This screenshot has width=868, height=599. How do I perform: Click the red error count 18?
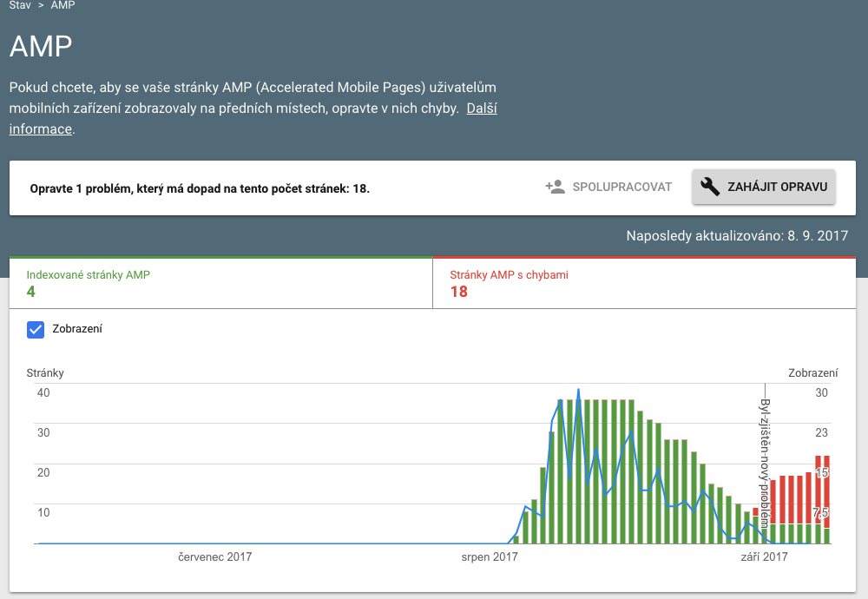click(x=459, y=292)
